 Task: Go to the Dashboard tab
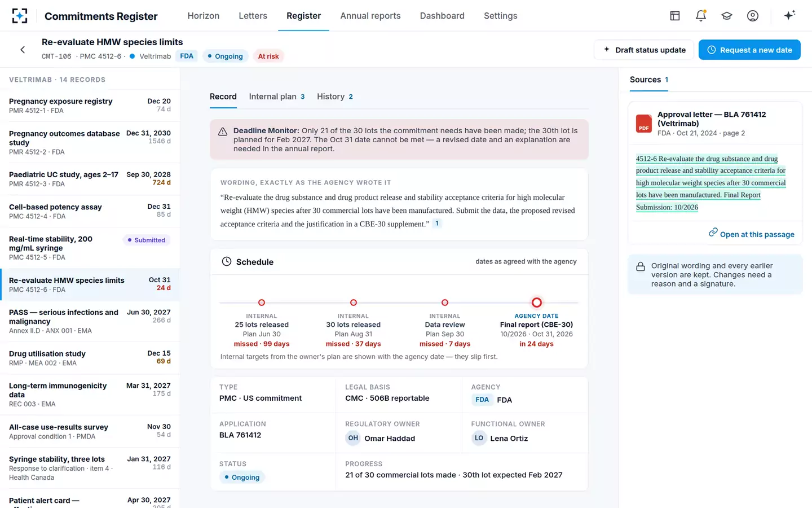coord(442,16)
